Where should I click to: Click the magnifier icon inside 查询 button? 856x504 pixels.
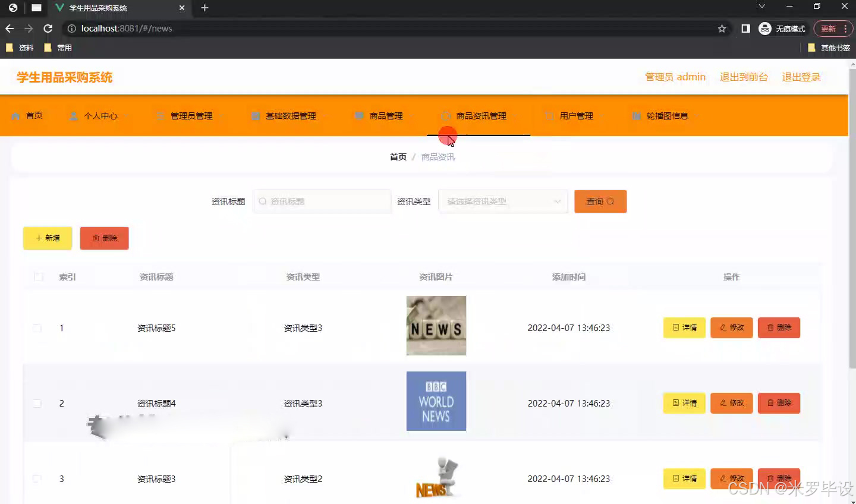(610, 201)
